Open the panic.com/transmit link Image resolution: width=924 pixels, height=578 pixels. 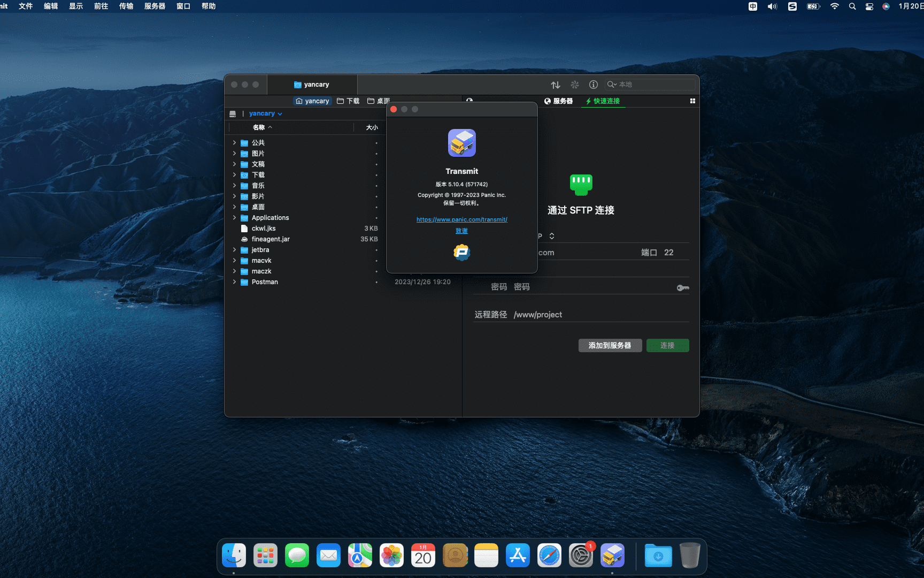click(x=462, y=219)
